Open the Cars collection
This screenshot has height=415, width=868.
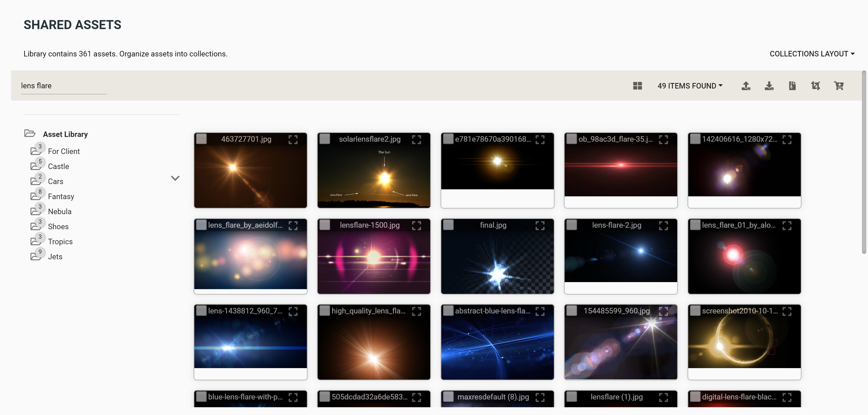coord(56,181)
